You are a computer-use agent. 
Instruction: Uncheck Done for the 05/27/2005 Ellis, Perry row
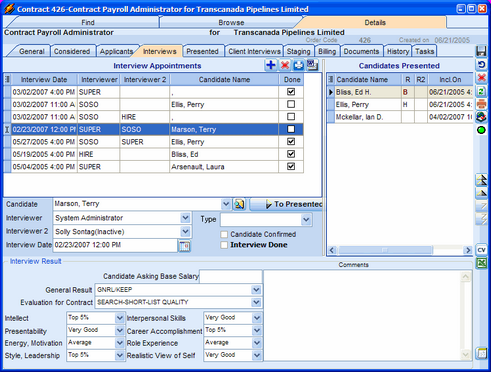point(291,142)
